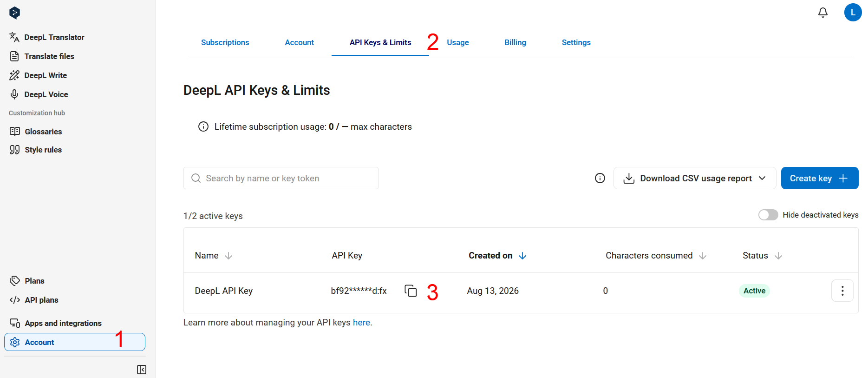Switch to the Subscriptions tab
The height and width of the screenshot is (378, 868).
[225, 42]
